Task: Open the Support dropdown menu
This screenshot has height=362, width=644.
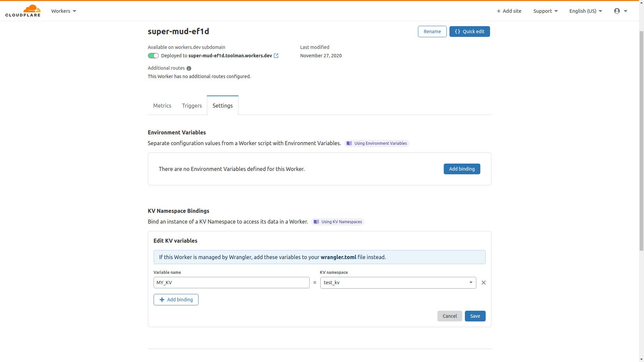Action: (x=545, y=11)
